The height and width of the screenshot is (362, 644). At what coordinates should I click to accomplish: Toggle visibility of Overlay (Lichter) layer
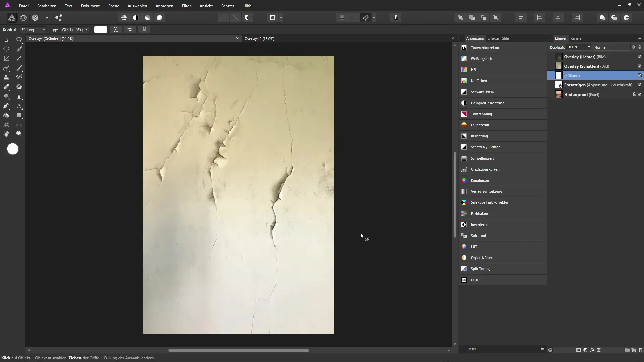pyautogui.click(x=640, y=57)
